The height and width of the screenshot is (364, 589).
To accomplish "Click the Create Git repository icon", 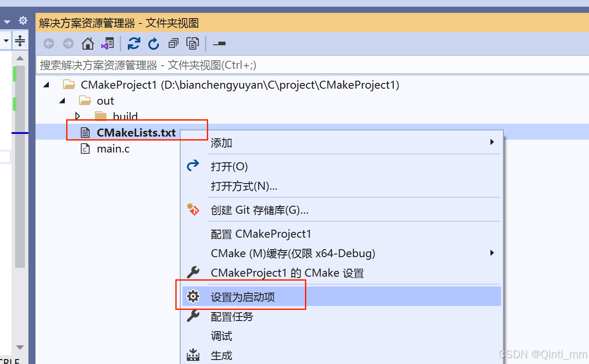I will 194,209.
